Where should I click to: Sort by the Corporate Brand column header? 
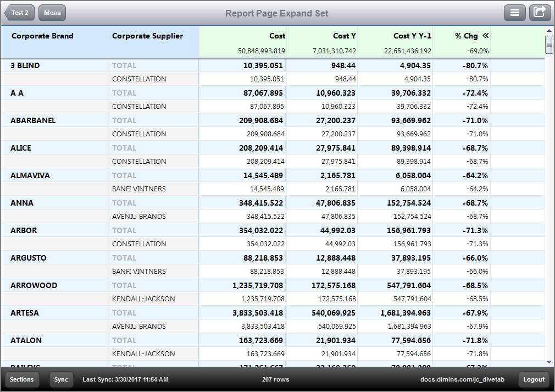click(x=42, y=36)
